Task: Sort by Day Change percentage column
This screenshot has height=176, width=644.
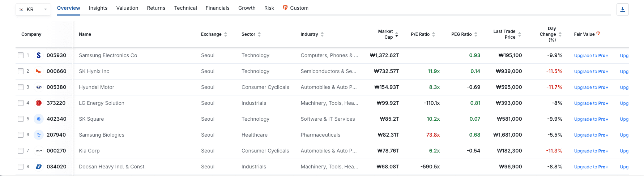Action: coord(560,34)
